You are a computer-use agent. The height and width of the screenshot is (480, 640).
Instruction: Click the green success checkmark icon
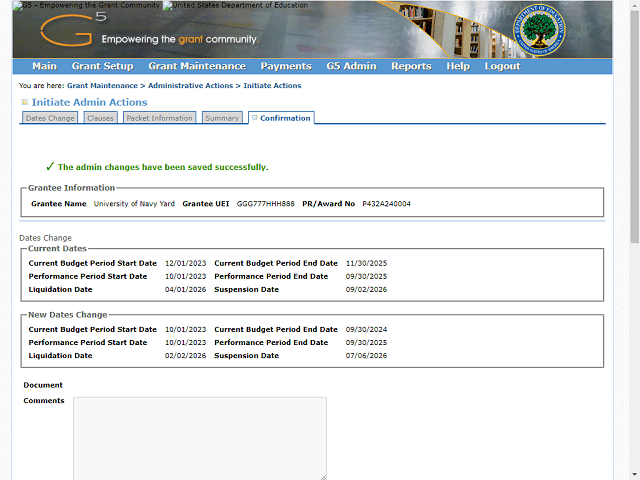coord(49,167)
